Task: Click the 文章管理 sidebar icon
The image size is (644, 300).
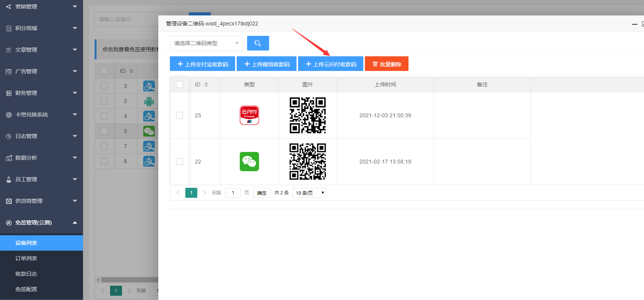Action: coord(8,50)
